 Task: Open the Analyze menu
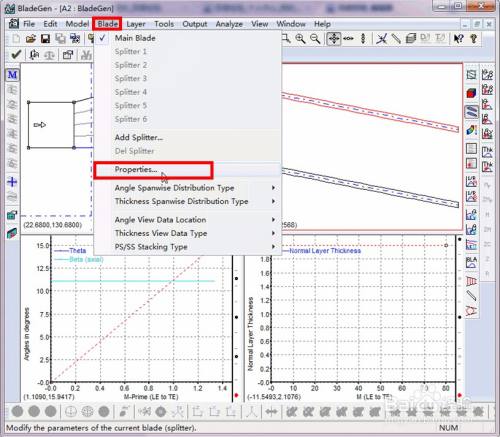(x=229, y=24)
